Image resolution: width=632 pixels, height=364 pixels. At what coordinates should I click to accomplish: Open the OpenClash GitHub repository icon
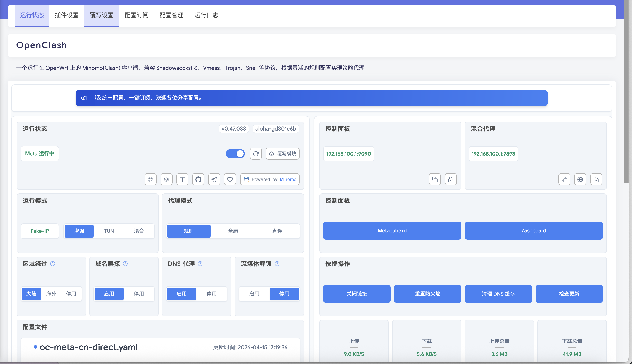(198, 179)
